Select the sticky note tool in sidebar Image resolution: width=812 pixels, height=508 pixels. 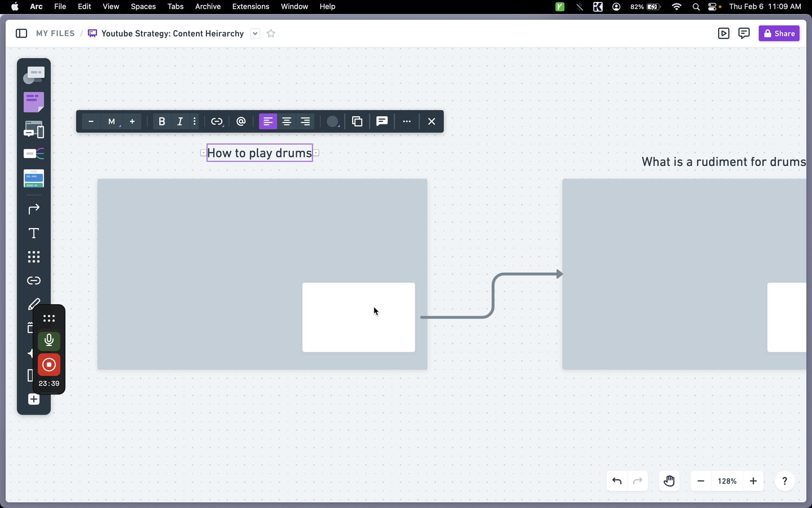33,102
